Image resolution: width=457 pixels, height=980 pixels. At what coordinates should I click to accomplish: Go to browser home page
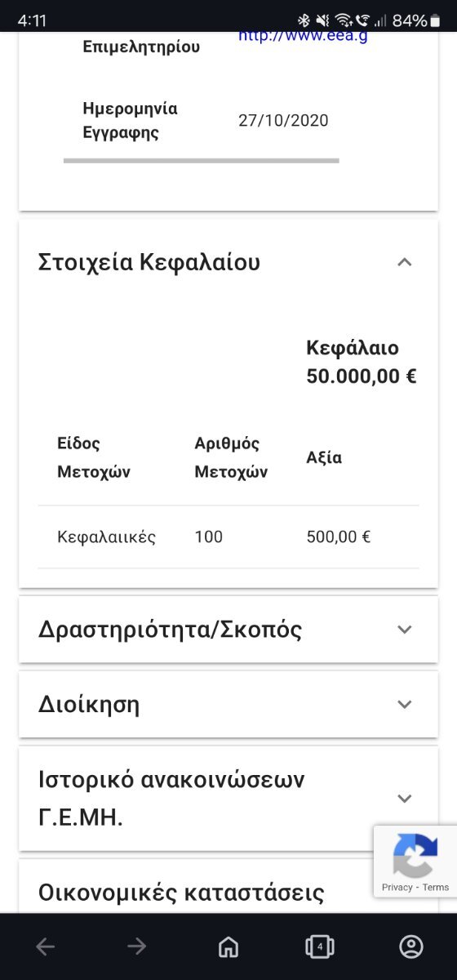pos(228,947)
